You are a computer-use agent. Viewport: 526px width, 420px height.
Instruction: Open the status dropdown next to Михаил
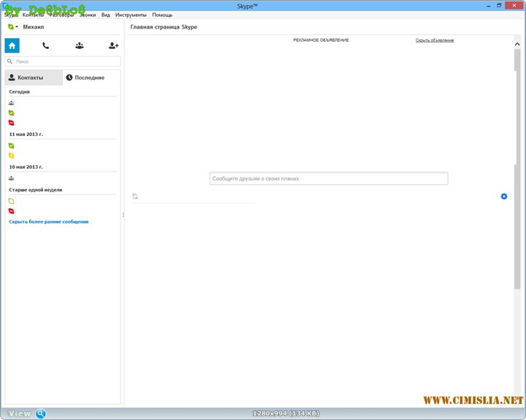(12, 26)
